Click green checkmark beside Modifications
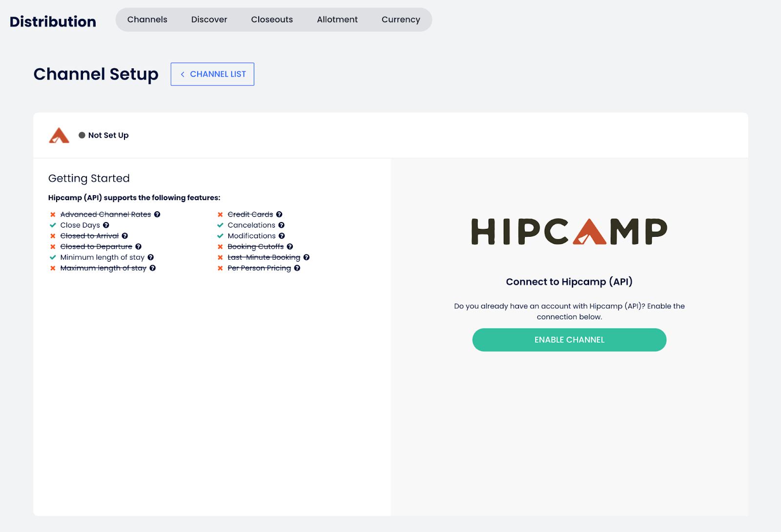 pyautogui.click(x=220, y=236)
